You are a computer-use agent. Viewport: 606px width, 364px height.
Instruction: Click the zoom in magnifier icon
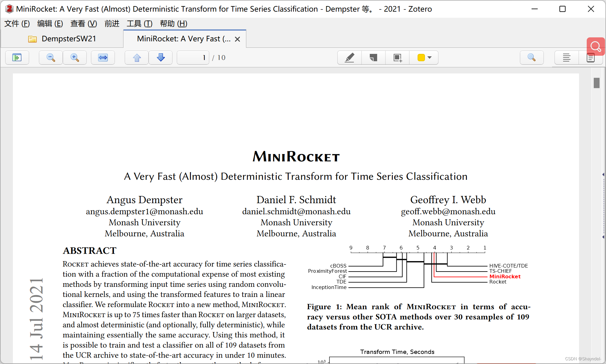click(75, 58)
